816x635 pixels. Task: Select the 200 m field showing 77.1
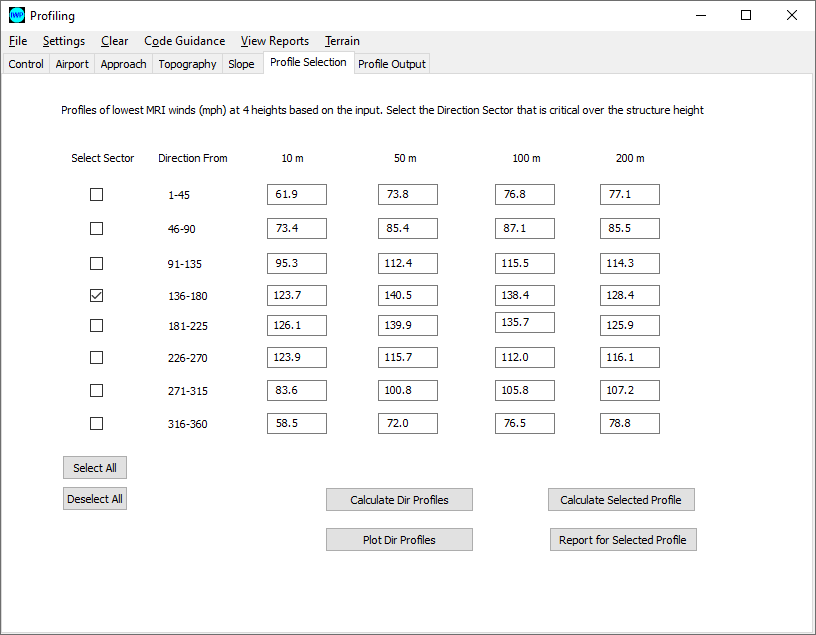coord(629,195)
